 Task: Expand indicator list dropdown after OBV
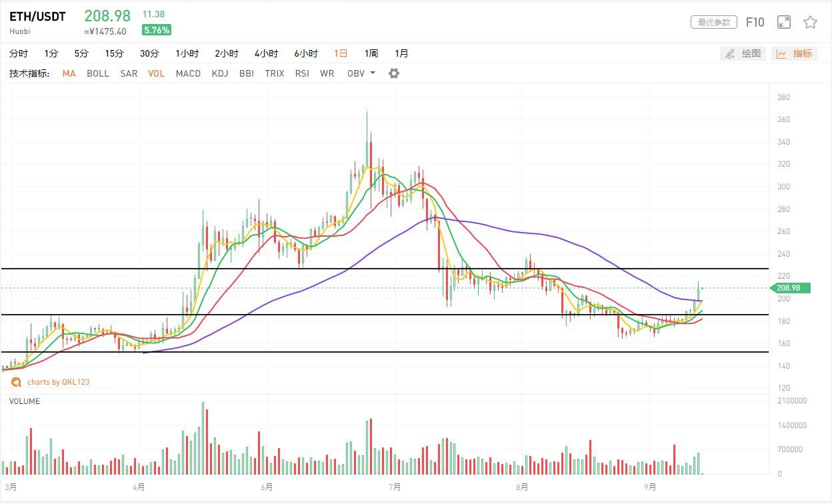click(373, 73)
